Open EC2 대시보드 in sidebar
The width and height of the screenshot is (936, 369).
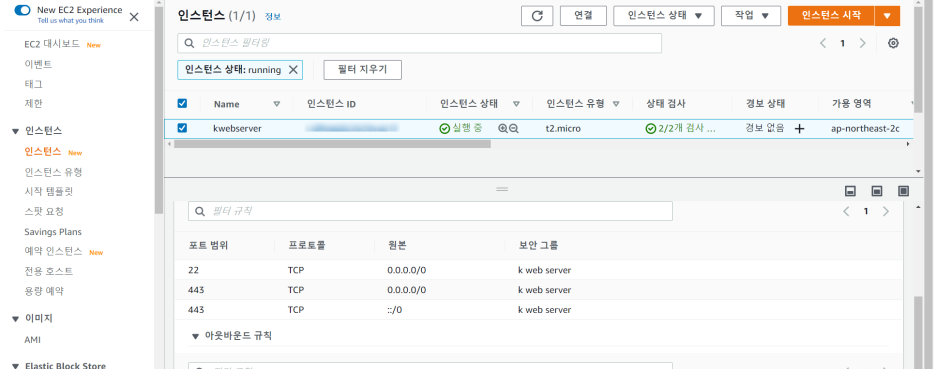click(x=52, y=44)
